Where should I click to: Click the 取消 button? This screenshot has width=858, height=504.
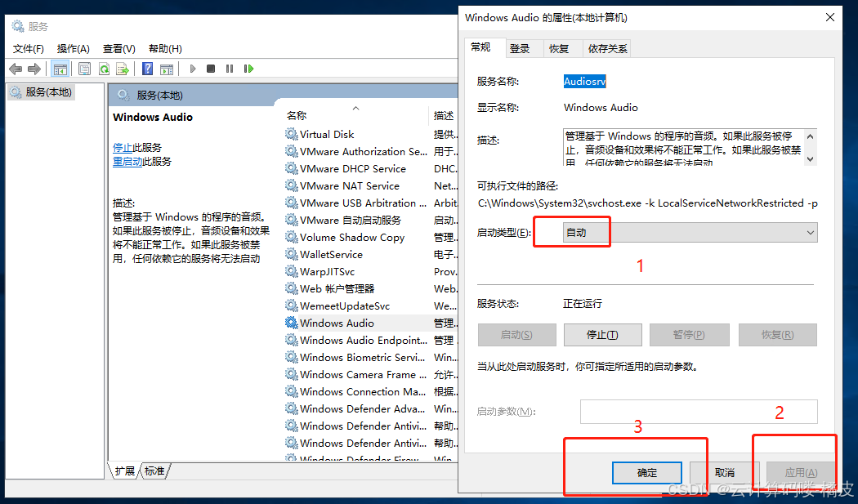click(x=725, y=473)
